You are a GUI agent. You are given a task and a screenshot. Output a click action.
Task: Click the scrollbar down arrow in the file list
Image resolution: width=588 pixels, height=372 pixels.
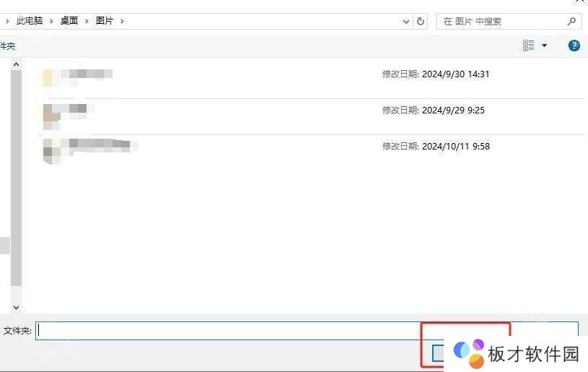tap(16, 307)
